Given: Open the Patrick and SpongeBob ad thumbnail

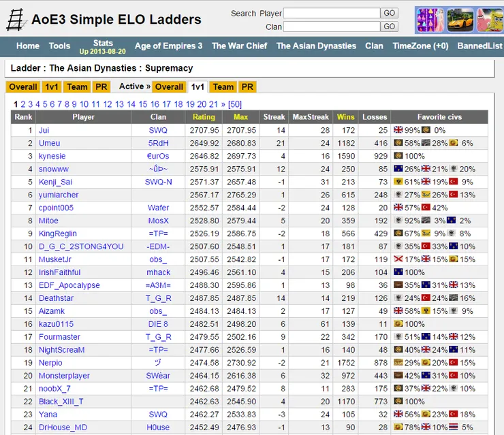Looking at the screenshot, I should [490, 20].
